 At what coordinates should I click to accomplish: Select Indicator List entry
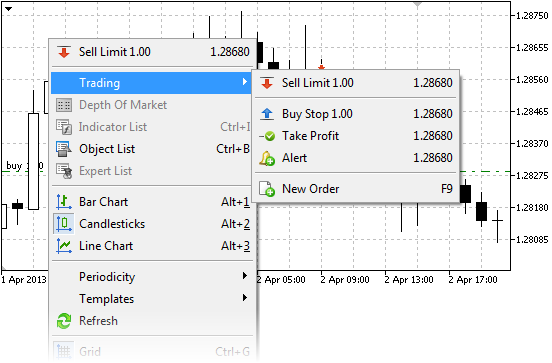[152, 127]
